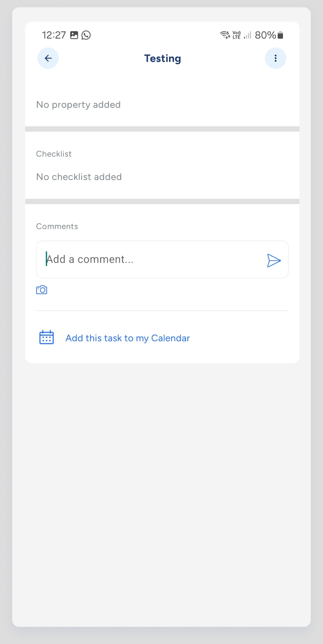Tap the Checklist section heading
323x644 pixels.
tap(54, 154)
